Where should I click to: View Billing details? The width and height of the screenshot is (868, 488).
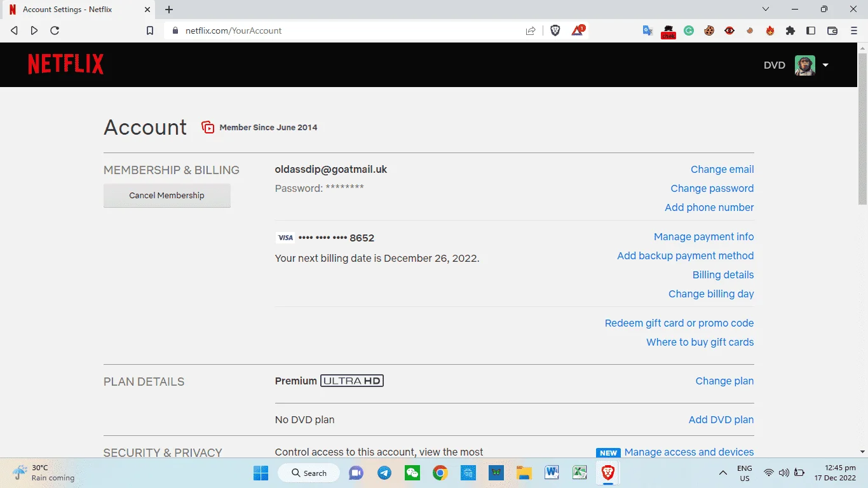[x=723, y=274]
